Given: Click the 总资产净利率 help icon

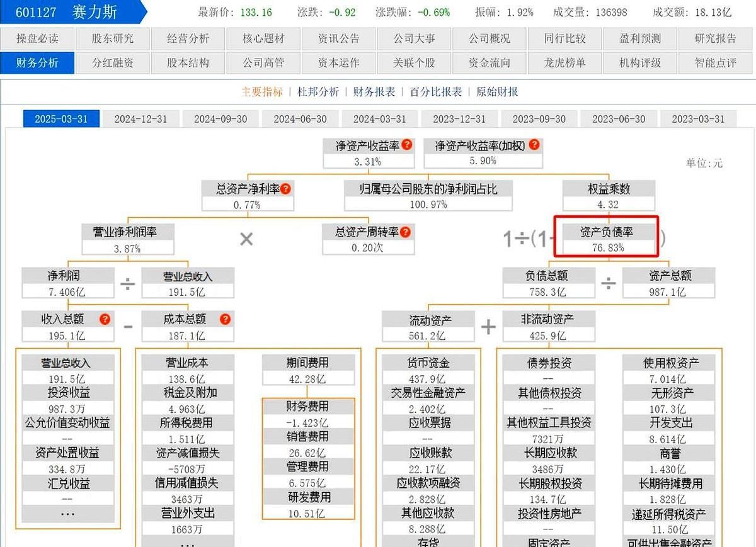Looking at the screenshot, I should [286, 188].
